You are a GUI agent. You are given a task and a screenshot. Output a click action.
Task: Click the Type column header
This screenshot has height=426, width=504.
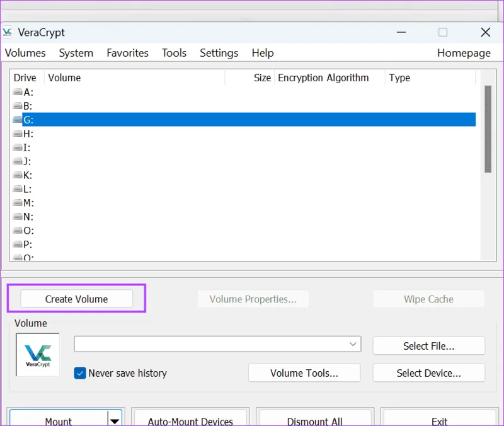point(430,78)
